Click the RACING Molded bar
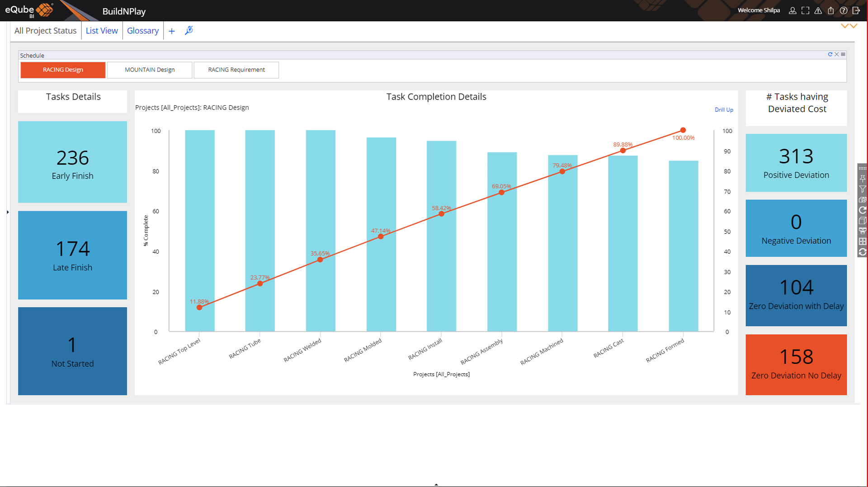 coord(381,234)
